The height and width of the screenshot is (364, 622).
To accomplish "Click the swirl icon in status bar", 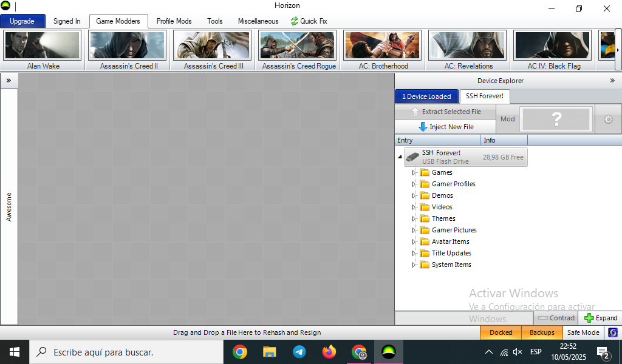I will pos(613,332).
